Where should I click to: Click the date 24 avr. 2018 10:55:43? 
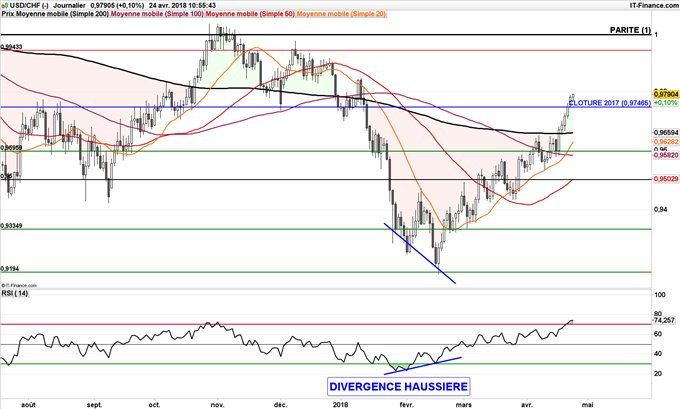[x=182, y=6]
